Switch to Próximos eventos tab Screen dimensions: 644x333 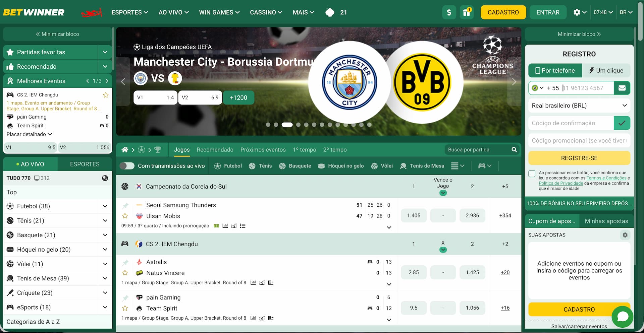coord(263,150)
